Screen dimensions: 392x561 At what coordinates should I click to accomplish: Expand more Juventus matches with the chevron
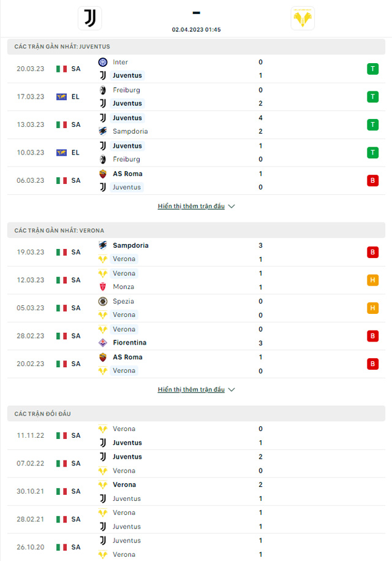click(232, 207)
